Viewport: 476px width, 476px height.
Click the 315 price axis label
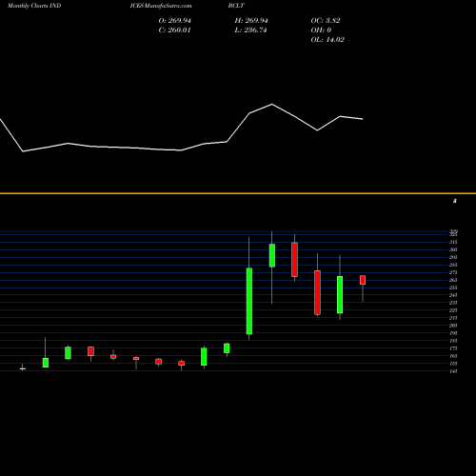point(453,242)
